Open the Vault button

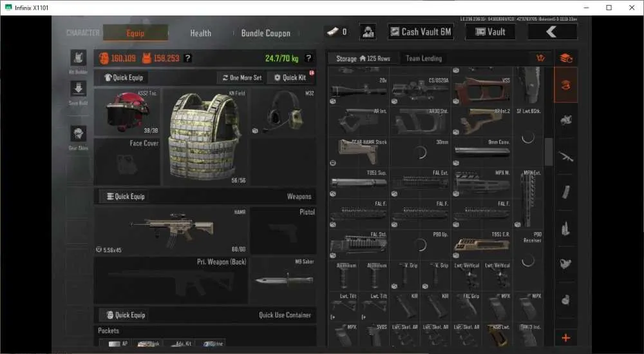[490, 32]
